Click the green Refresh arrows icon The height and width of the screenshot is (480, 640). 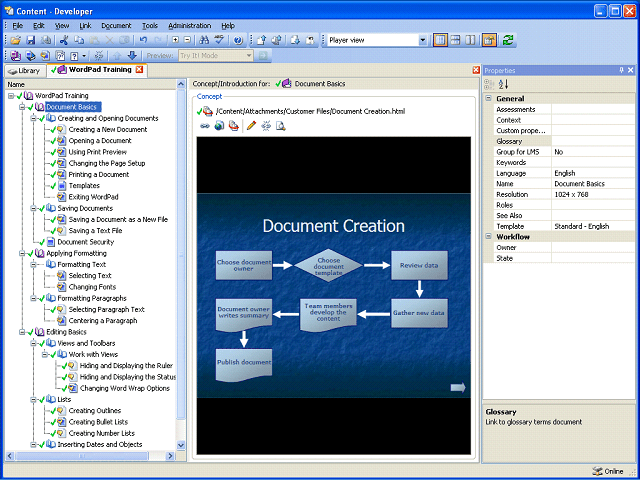coord(508,40)
